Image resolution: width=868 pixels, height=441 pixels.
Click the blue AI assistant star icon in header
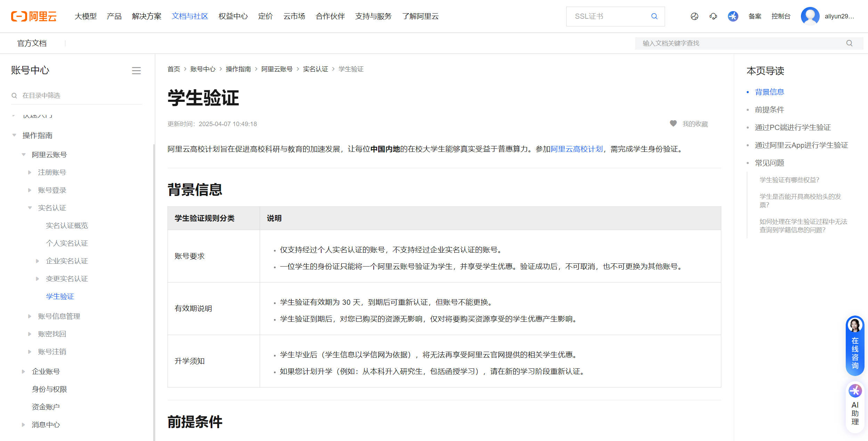click(x=733, y=16)
